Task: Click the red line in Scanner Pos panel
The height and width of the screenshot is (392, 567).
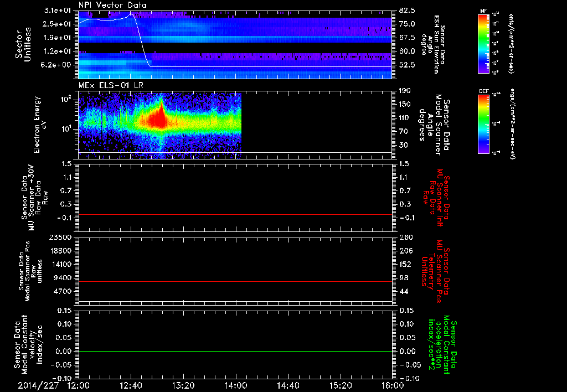Action: click(x=235, y=281)
